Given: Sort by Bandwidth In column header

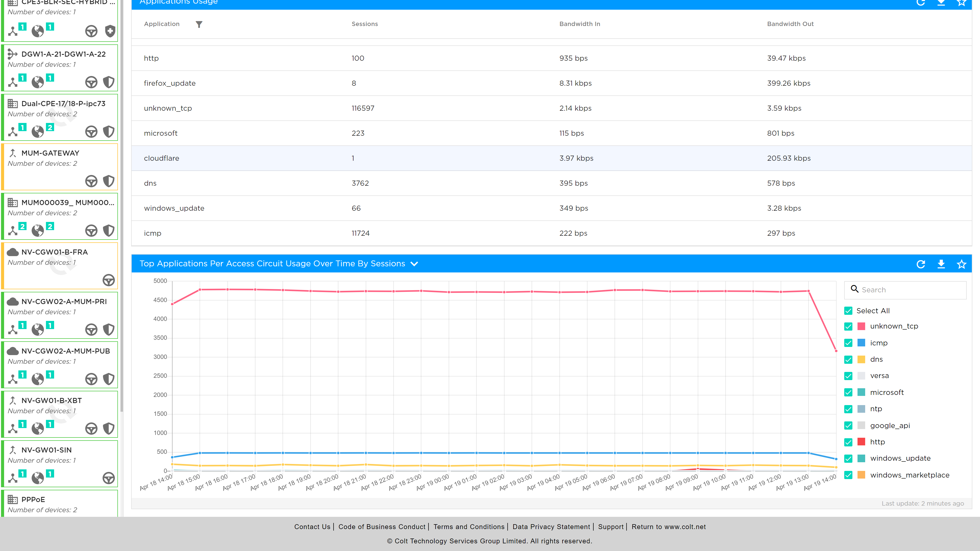Looking at the screenshot, I should click(579, 24).
